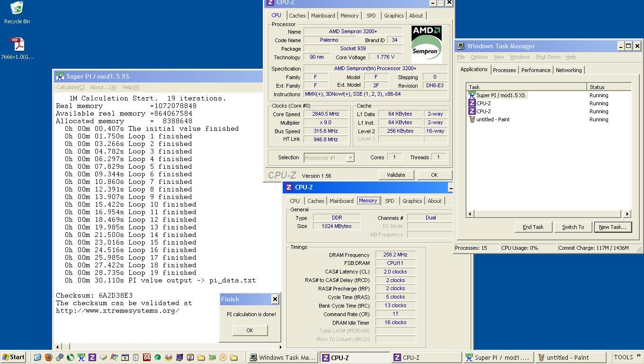Switch to the CPU tab in the CPU-Z Memory window
644x364 pixels.
[295, 201]
